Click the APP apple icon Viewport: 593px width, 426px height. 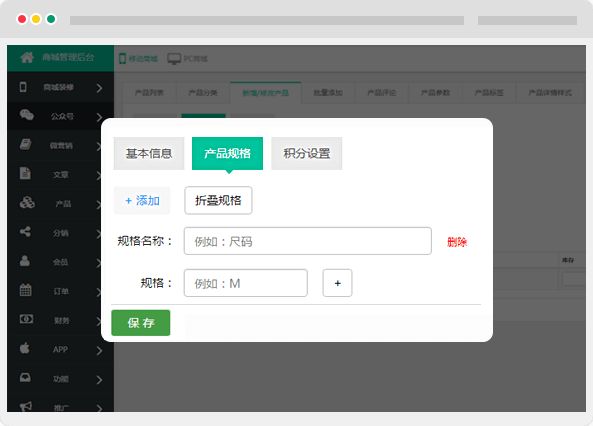click(25, 348)
